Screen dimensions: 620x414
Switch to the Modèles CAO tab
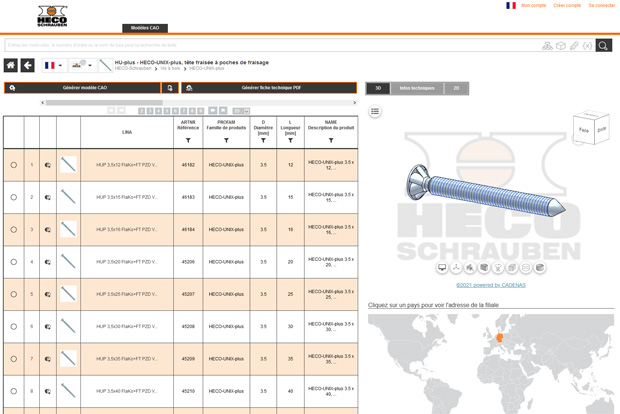(x=145, y=28)
